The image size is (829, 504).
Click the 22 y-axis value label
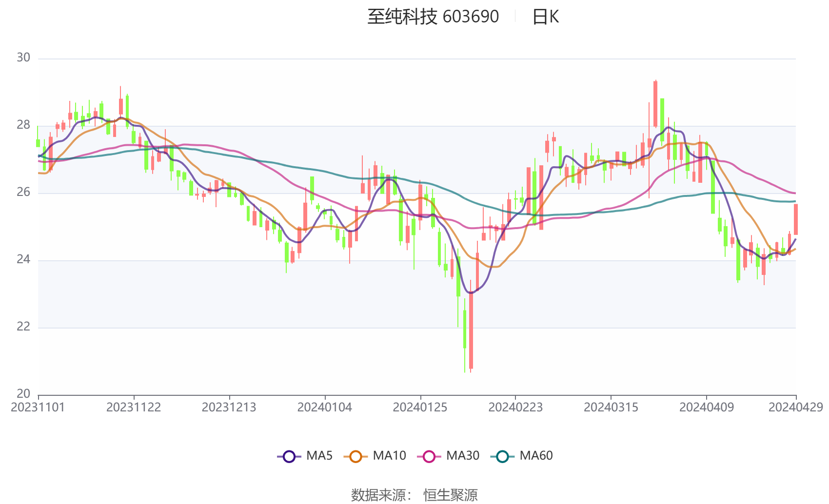click(23, 327)
